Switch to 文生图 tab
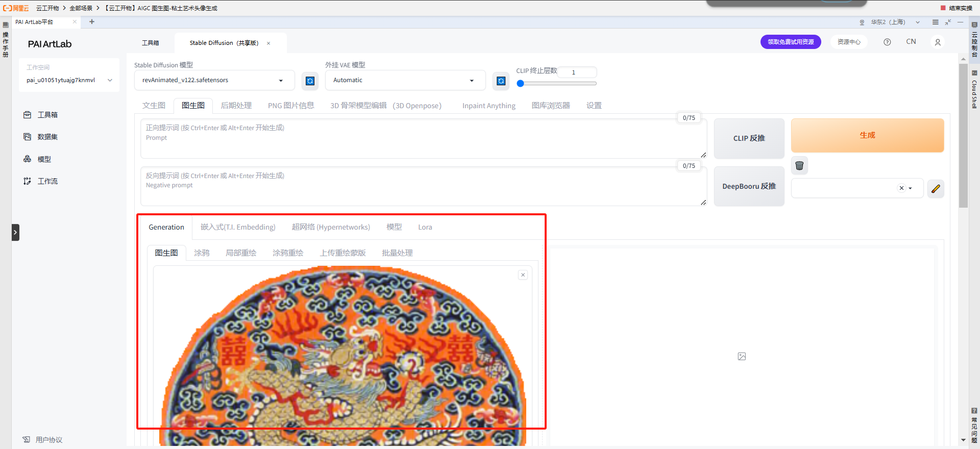The image size is (980, 449). pyautogui.click(x=154, y=106)
